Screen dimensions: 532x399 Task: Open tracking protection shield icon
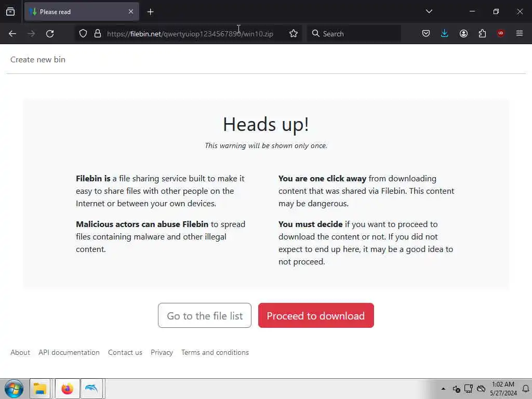coord(83,34)
